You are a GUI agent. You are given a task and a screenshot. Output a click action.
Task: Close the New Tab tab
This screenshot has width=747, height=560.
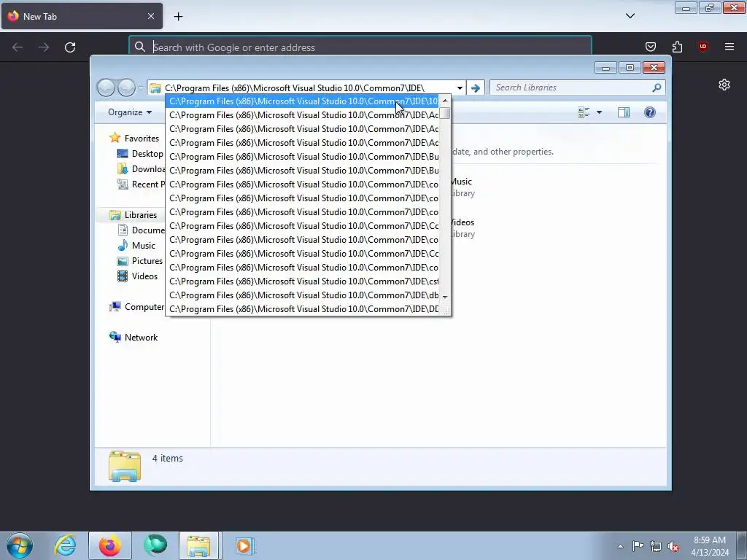(x=151, y=16)
